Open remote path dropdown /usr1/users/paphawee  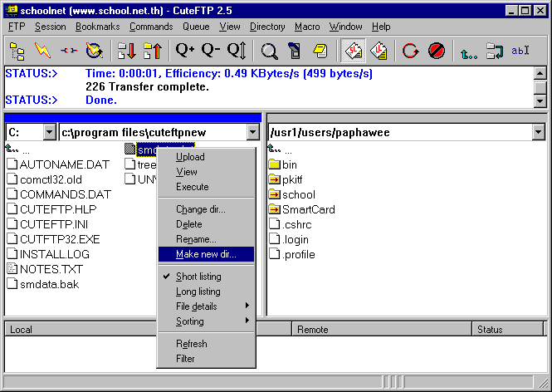[538, 132]
